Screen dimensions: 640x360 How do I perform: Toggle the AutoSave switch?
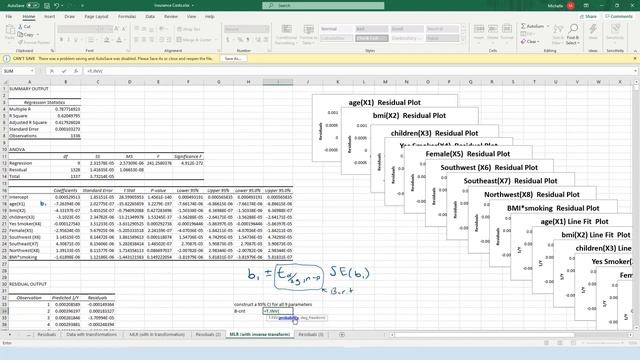[33, 6]
